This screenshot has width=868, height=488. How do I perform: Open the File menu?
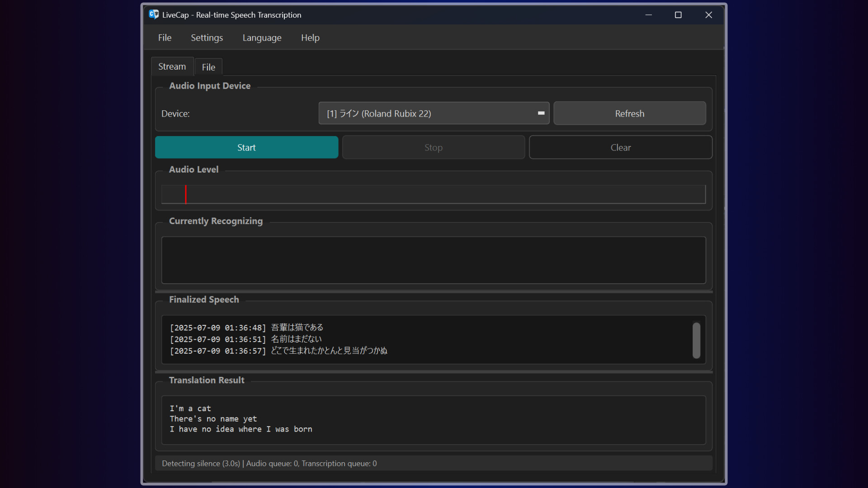tap(165, 38)
